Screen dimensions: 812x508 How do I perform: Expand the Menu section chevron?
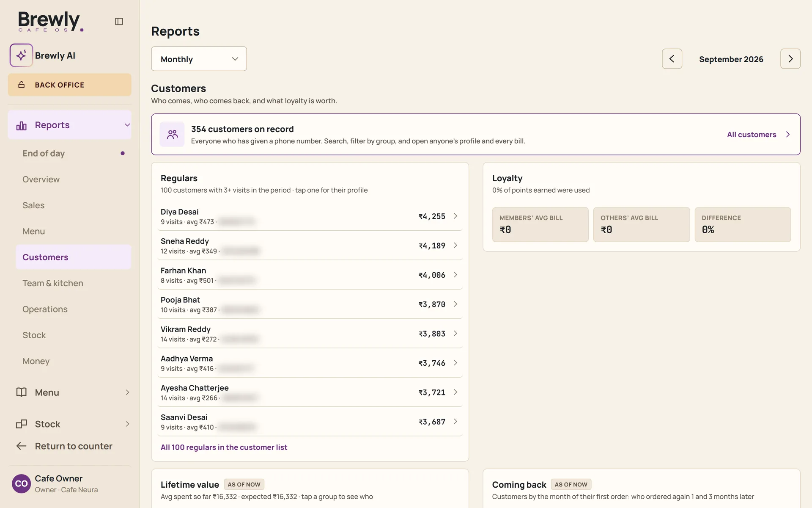click(127, 392)
